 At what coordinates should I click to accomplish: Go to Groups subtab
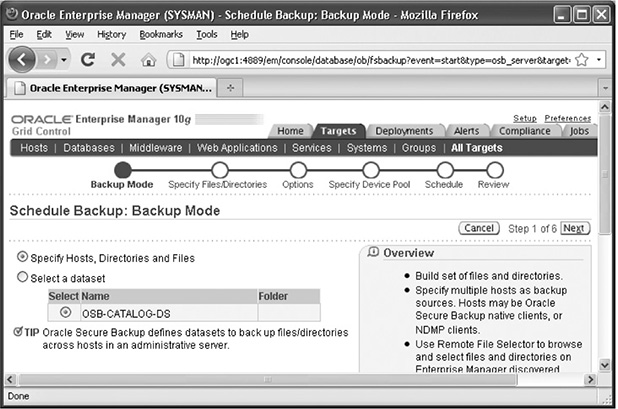(x=419, y=148)
